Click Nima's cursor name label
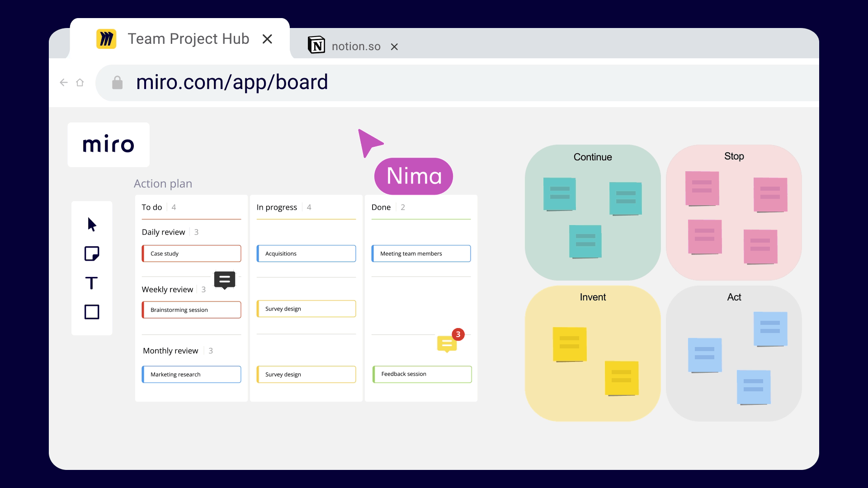Image resolution: width=868 pixels, height=488 pixels. point(413,176)
